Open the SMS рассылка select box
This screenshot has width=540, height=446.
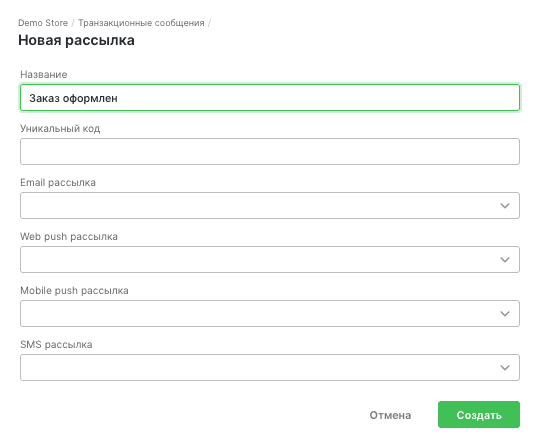click(x=270, y=368)
